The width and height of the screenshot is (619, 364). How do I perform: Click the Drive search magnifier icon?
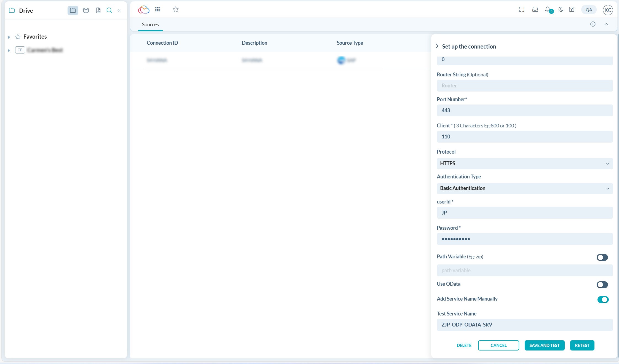tap(109, 10)
